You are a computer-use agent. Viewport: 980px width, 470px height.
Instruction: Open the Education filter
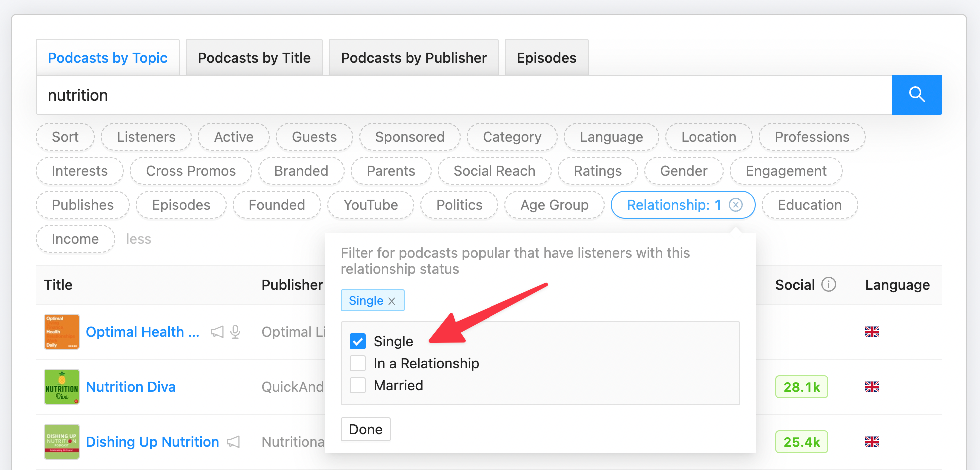pyautogui.click(x=810, y=205)
